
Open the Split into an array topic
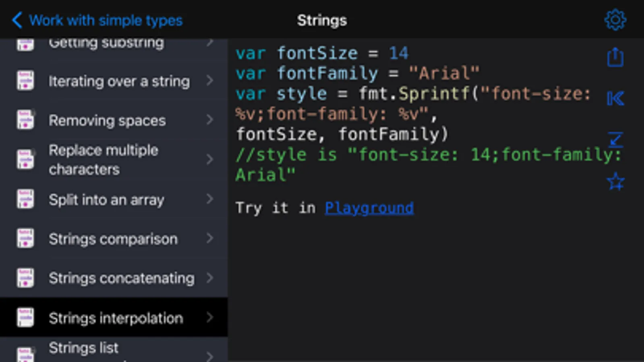(x=106, y=200)
